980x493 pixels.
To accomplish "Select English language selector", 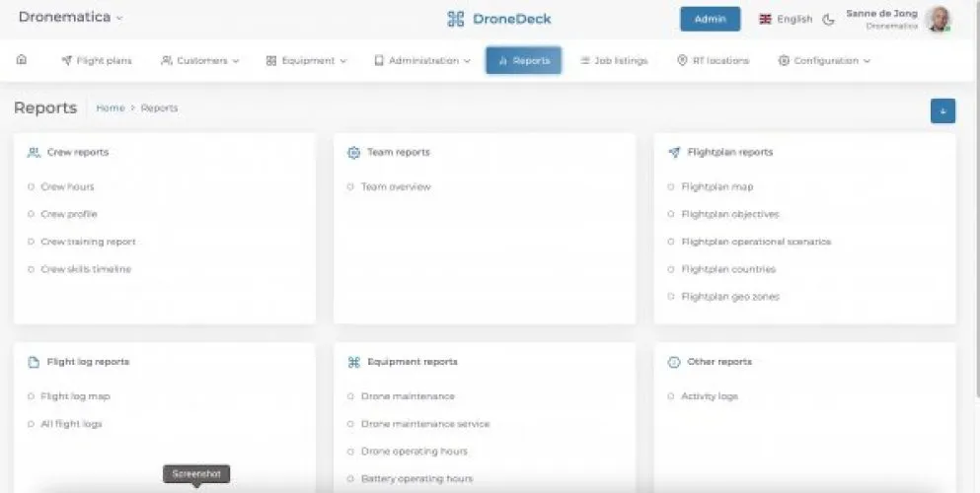I will pyautogui.click(x=786, y=19).
